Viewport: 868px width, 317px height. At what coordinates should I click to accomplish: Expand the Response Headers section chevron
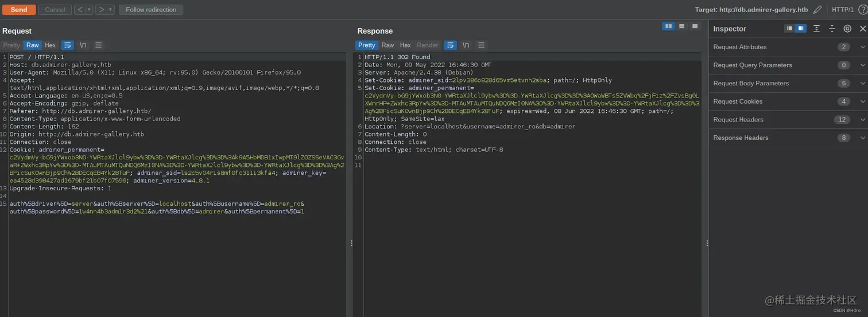pyautogui.click(x=862, y=138)
